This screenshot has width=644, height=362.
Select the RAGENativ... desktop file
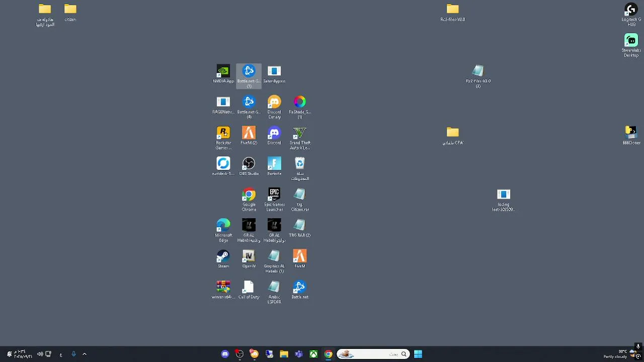[x=223, y=105]
